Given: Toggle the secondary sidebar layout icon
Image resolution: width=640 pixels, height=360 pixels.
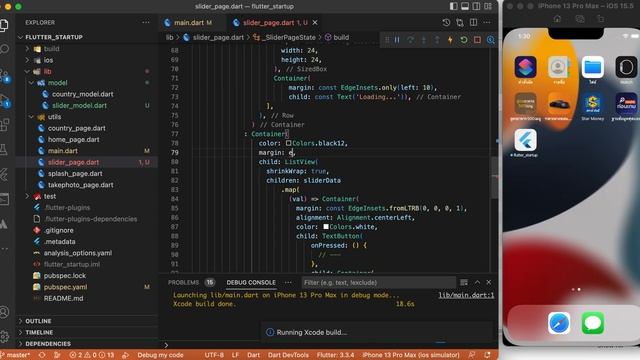Looking at the screenshot, I should pyautogui.click(x=476, y=6).
